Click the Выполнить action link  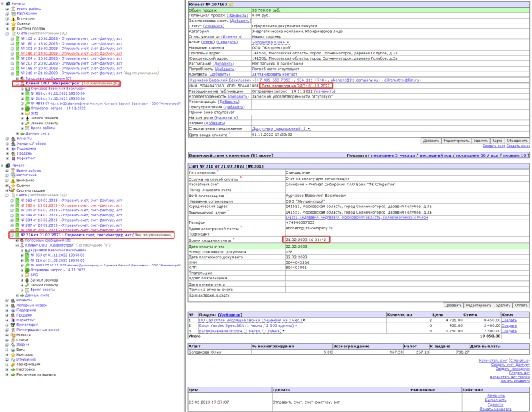(x=496, y=400)
